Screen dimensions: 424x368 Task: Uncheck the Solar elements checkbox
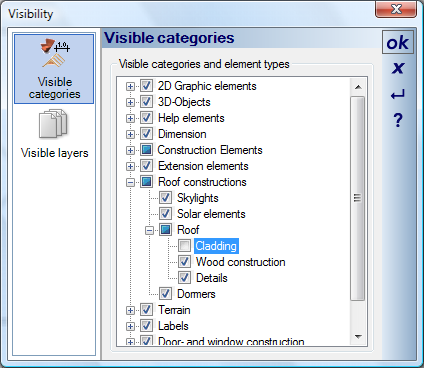(165, 214)
